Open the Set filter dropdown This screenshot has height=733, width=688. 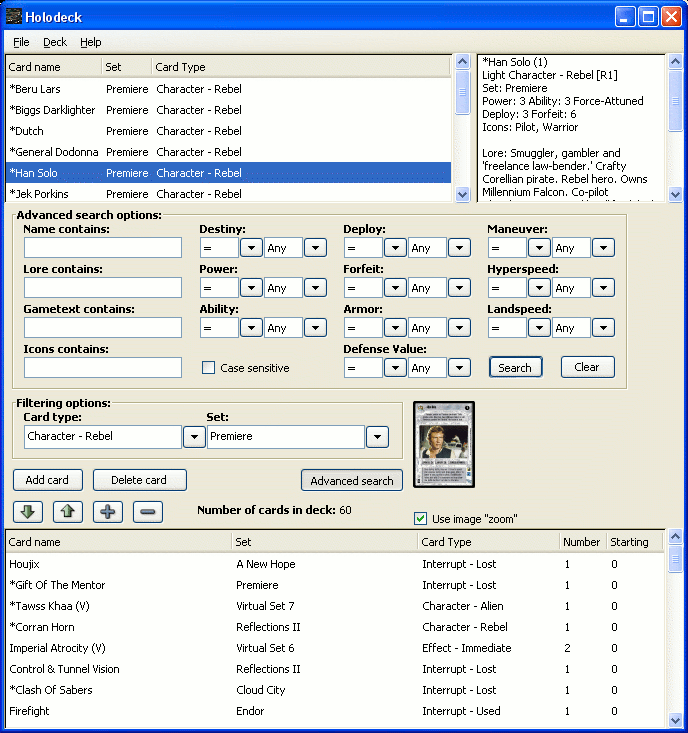coord(377,437)
